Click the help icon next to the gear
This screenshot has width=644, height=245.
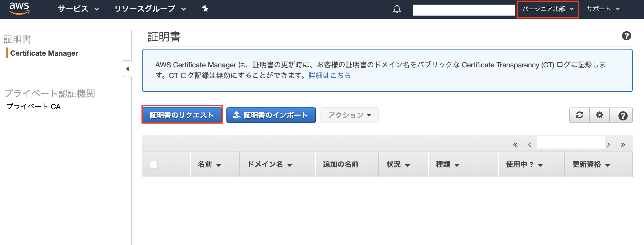[622, 115]
